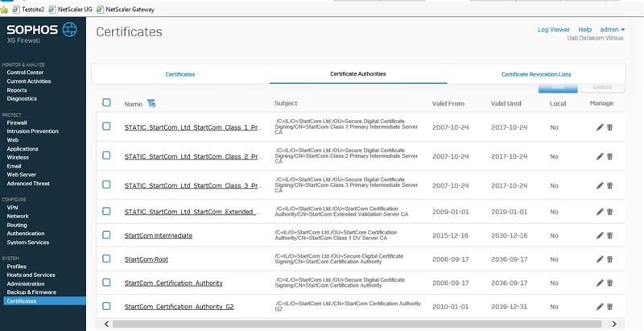
Task: Delete StartCom_Certification_Authority_G2 row
Action: tap(609, 307)
